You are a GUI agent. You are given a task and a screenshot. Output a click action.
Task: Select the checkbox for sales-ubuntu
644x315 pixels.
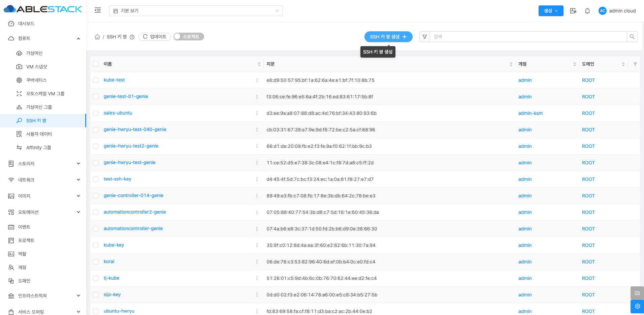pyautogui.click(x=96, y=113)
